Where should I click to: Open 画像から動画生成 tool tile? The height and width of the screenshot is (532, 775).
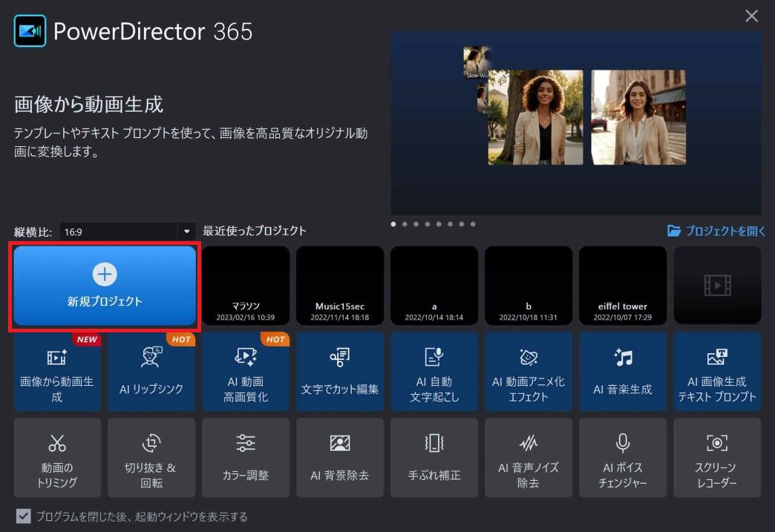pos(57,372)
